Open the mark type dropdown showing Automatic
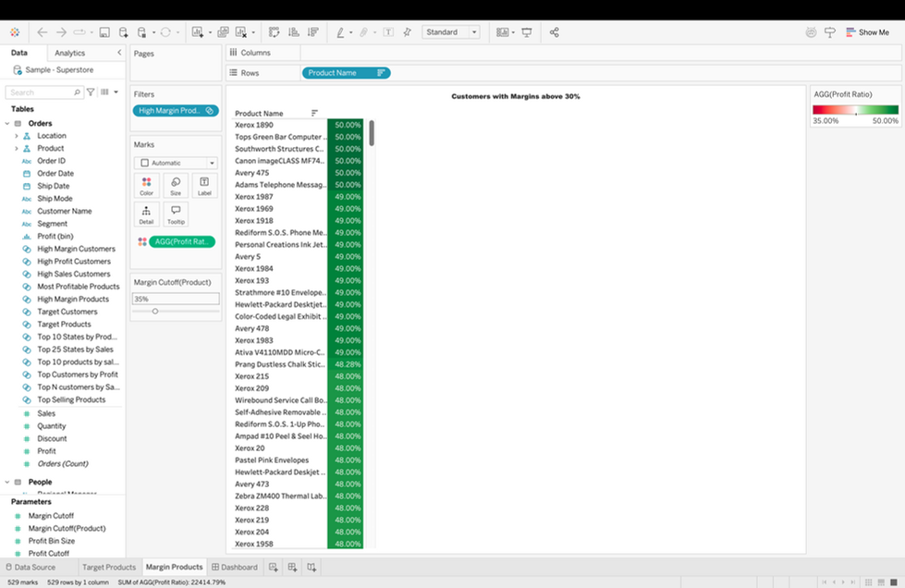Screen dimensions: 905x588 tap(176, 163)
